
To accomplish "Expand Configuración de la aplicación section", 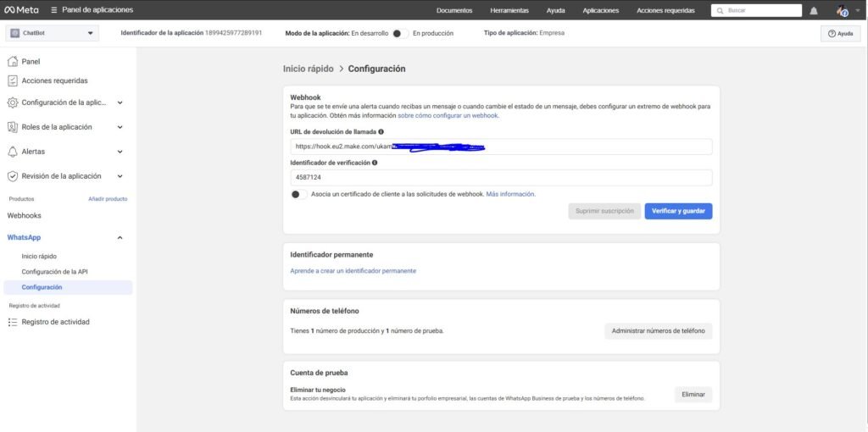I will pyautogui.click(x=120, y=102).
